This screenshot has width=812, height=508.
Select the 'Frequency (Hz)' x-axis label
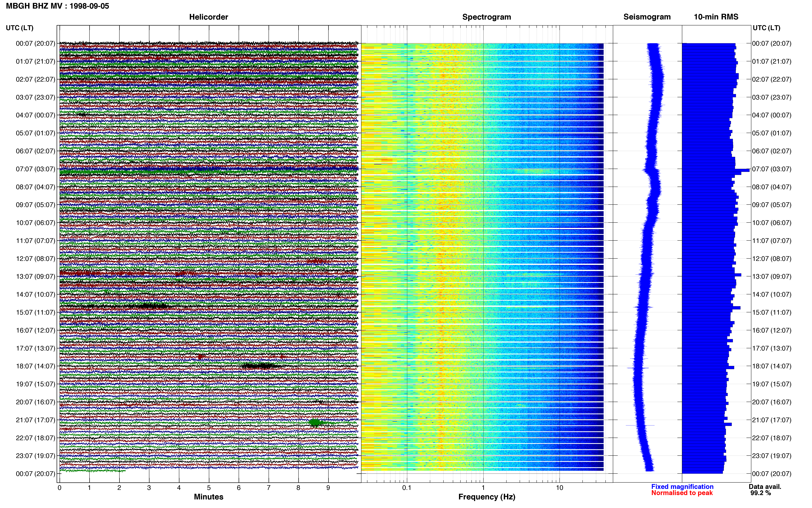coord(487,497)
